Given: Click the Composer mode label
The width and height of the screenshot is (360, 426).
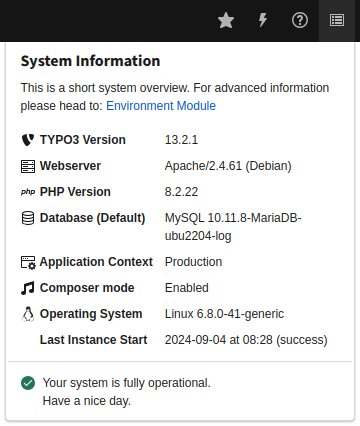Looking at the screenshot, I should [x=87, y=288].
